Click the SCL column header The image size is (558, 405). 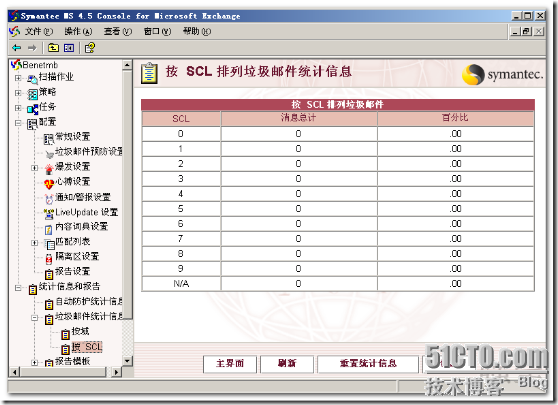click(181, 119)
